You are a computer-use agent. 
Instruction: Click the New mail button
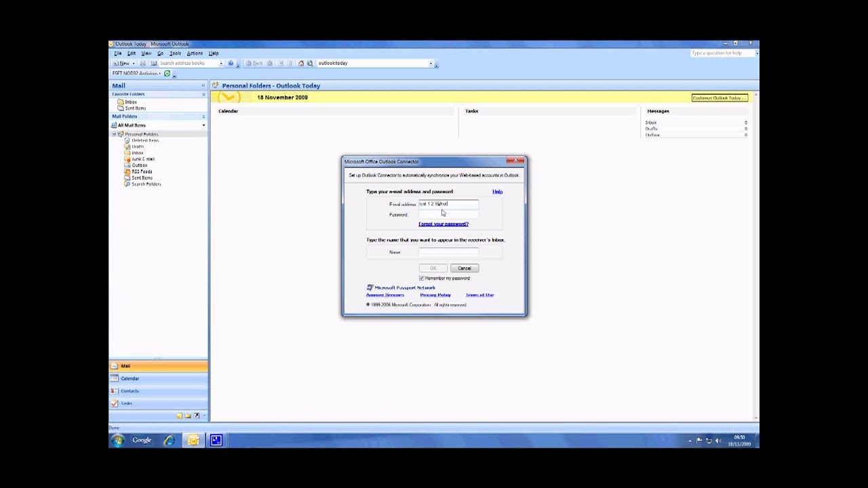[x=120, y=63]
